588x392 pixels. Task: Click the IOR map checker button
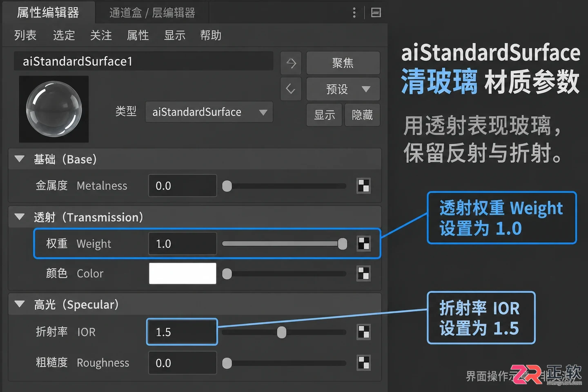pos(363,332)
